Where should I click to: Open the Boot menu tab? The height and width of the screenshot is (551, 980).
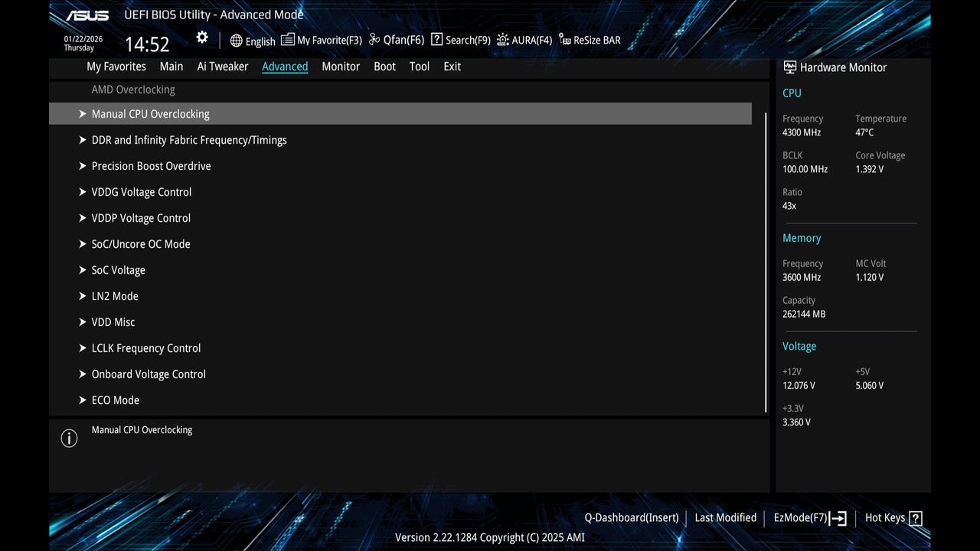coord(384,67)
